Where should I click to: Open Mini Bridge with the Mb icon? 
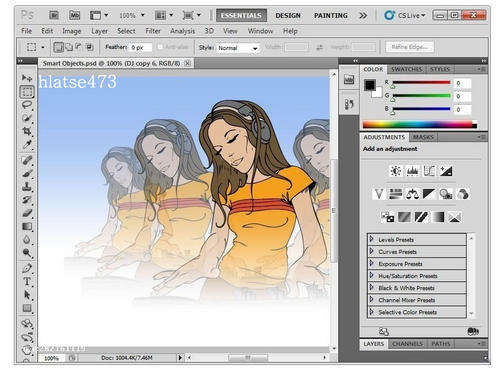point(74,15)
